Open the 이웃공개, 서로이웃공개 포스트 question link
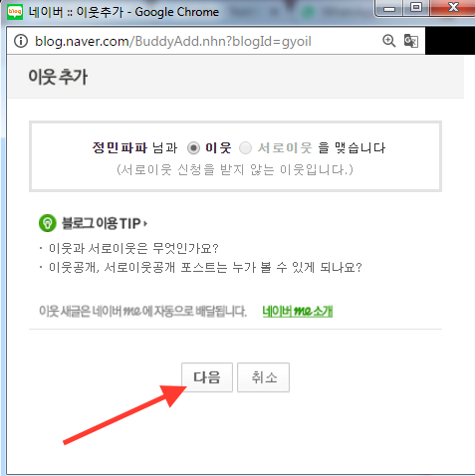The image size is (475, 476). point(205,267)
